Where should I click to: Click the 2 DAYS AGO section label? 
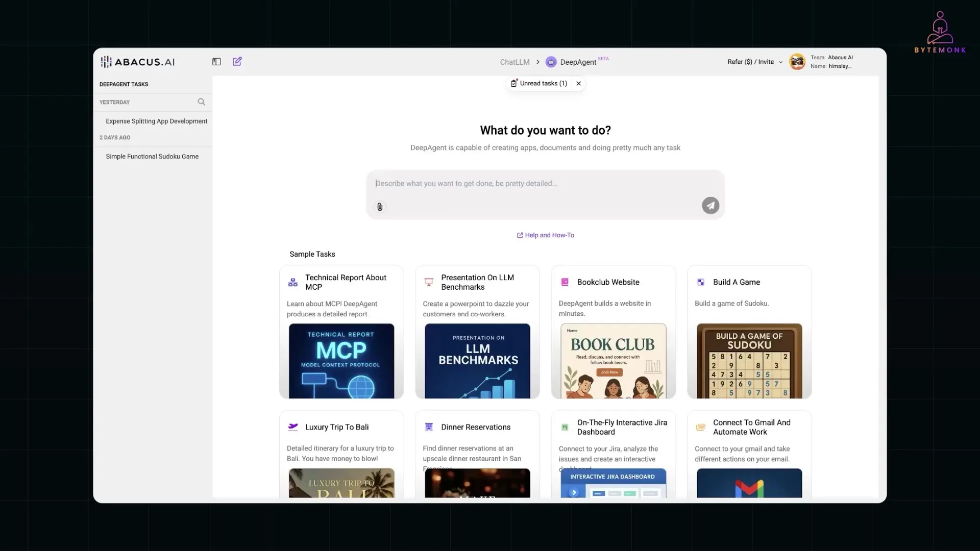114,138
